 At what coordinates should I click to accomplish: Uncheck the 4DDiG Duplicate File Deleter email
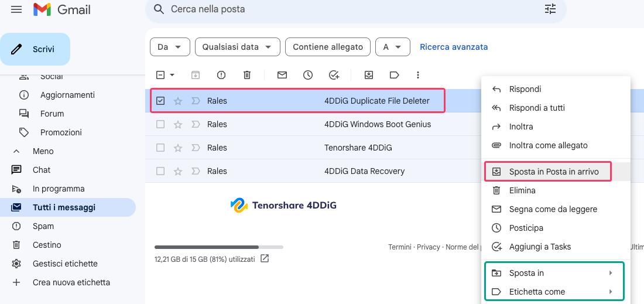click(160, 101)
